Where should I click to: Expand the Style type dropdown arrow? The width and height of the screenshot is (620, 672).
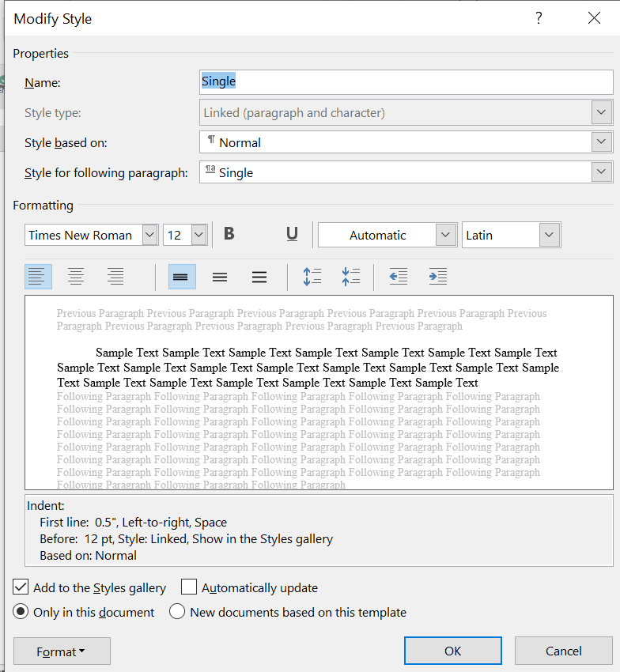(601, 112)
